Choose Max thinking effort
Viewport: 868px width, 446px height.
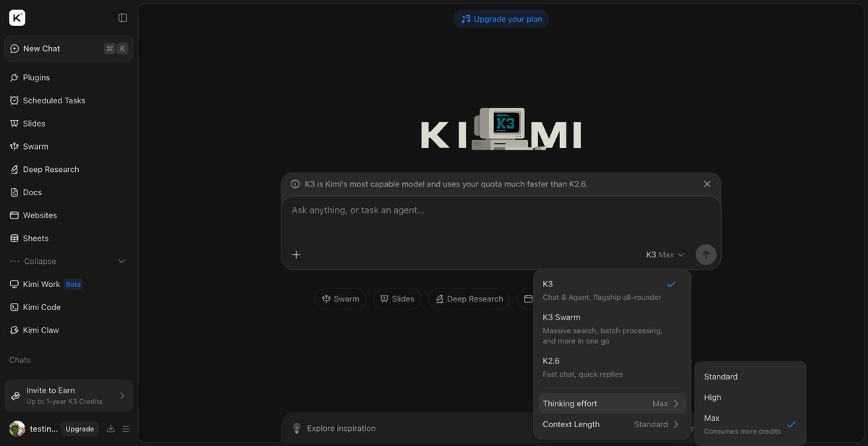[750, 424]
